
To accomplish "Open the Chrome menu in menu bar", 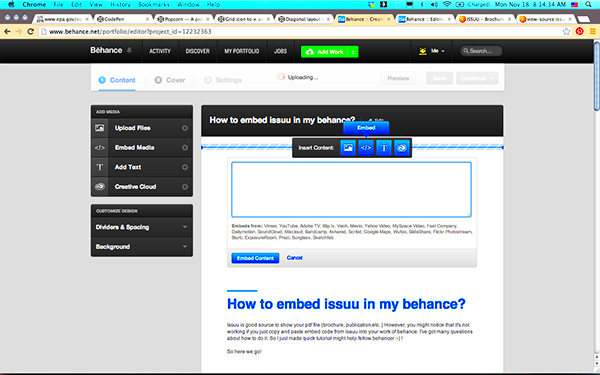I will 34,5.
